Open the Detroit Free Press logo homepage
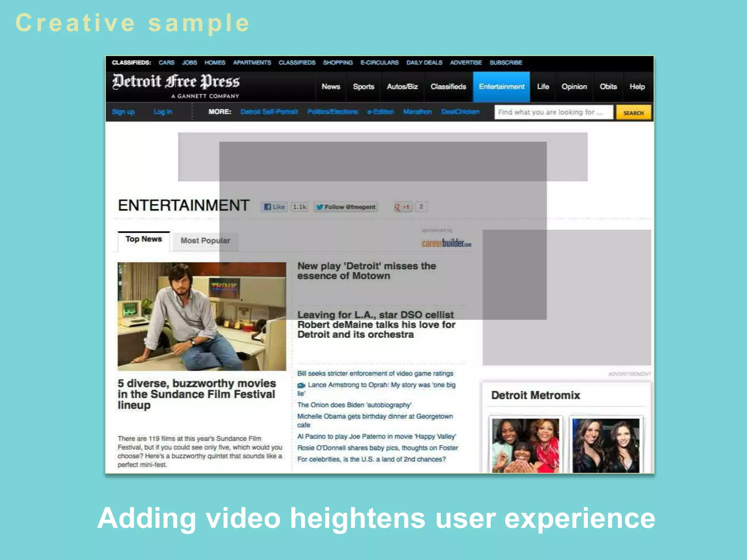The height and width of the screenshot is (560, 747). (x=176, y=86)
